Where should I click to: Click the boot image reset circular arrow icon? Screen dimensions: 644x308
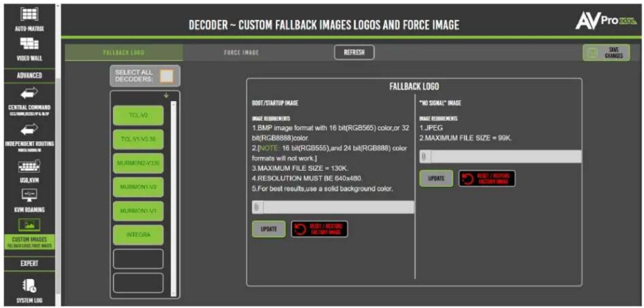[x=301, y=229]
